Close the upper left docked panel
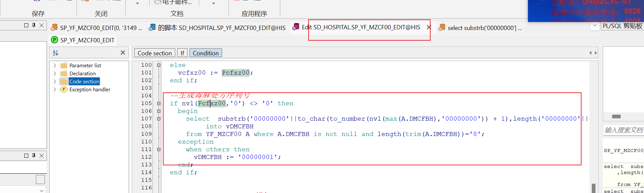Viewport: 644px width, 193px height. (42, 25)
